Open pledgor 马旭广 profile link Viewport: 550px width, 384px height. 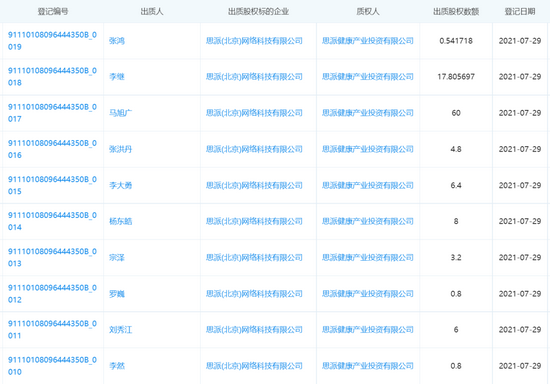pos(121,113)
